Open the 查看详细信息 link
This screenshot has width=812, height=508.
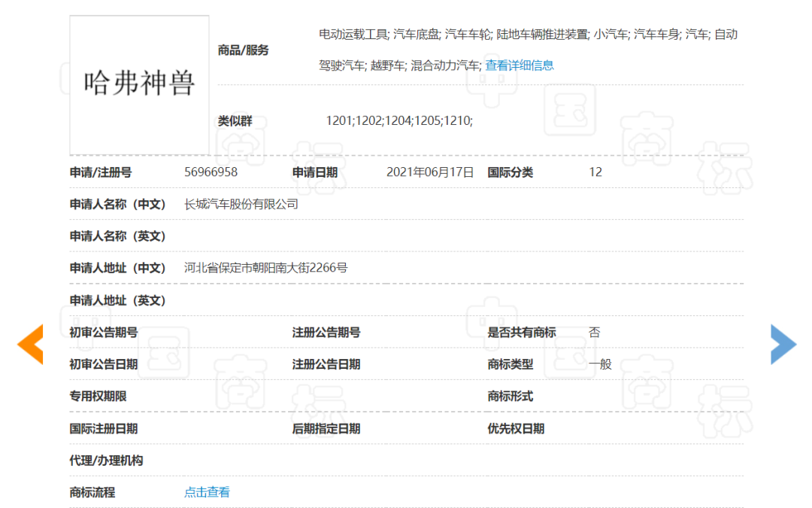520,65
